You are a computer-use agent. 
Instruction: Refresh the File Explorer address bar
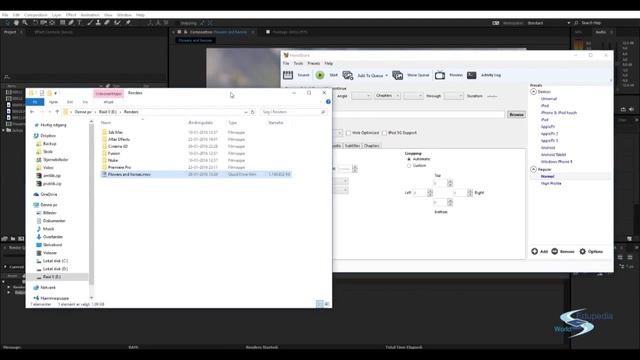[x=253, y=112]
